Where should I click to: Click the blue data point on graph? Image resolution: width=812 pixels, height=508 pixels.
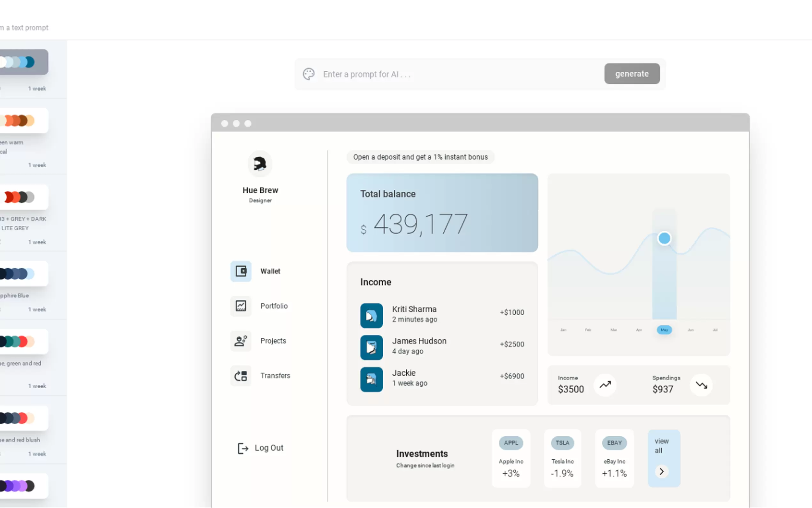[x=664, y=238]
